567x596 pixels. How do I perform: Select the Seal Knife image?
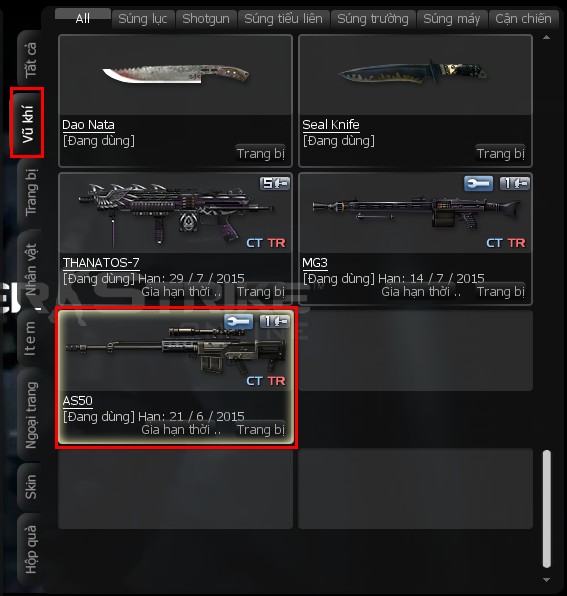point(413,72)
